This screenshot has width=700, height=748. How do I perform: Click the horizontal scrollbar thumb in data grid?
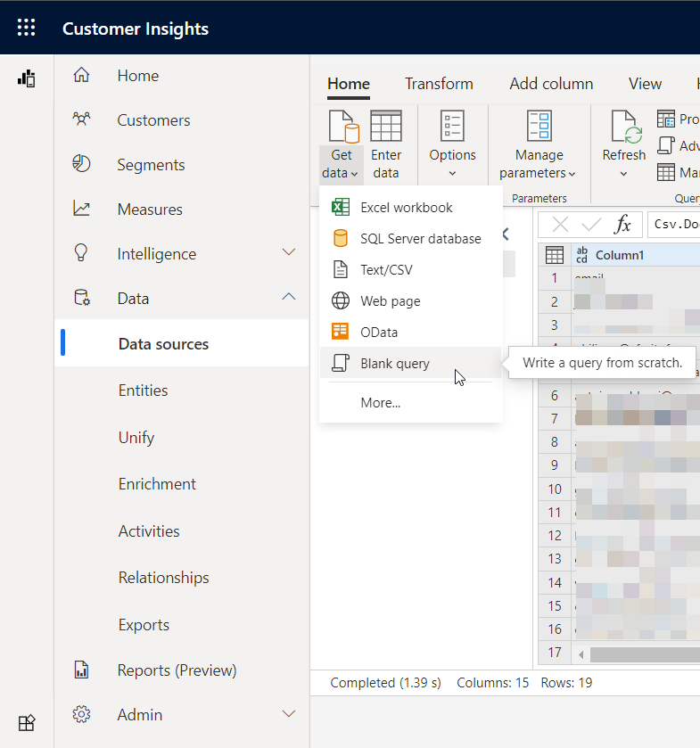pyautogui.click(x=645, y=655)
